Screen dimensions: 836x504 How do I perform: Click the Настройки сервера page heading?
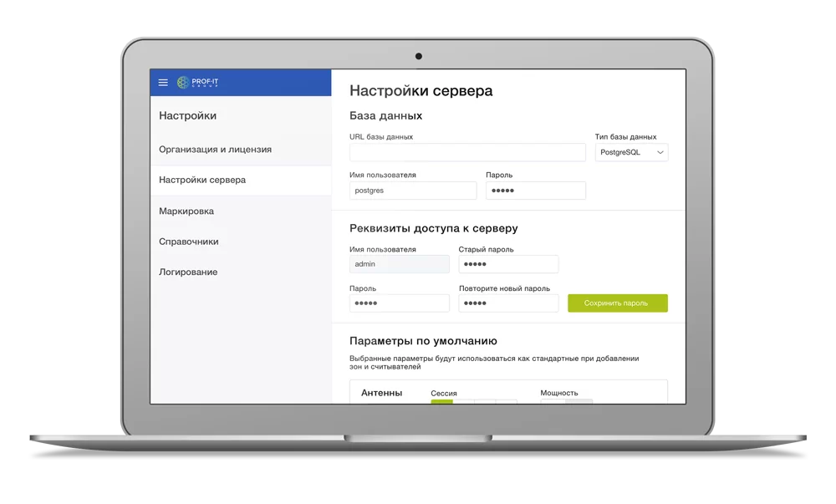[421, 90]
